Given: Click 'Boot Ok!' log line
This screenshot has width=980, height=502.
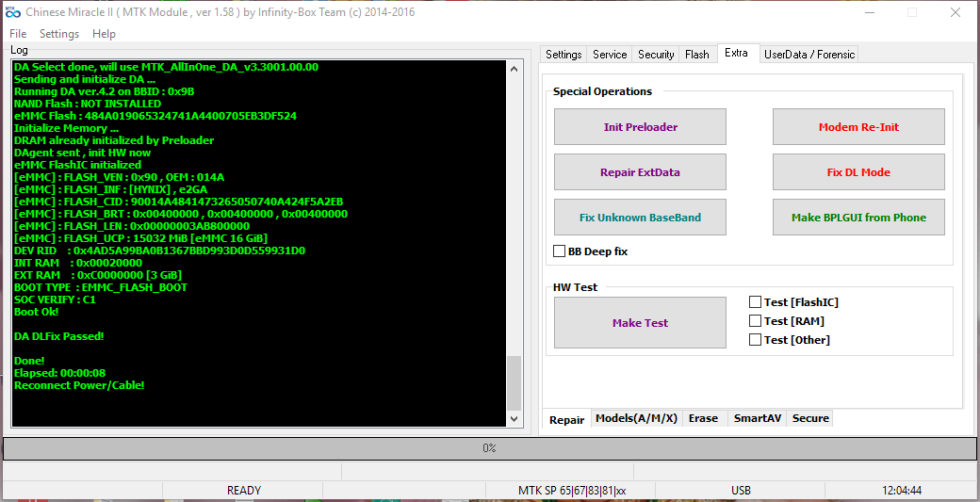Looking at the screenshot, I should 36,312.
